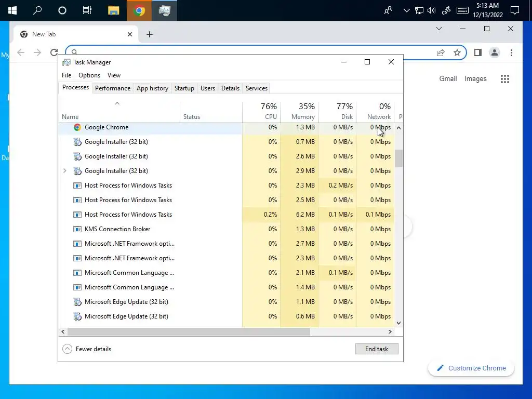Switch to the Performance tab

[113, 88]
